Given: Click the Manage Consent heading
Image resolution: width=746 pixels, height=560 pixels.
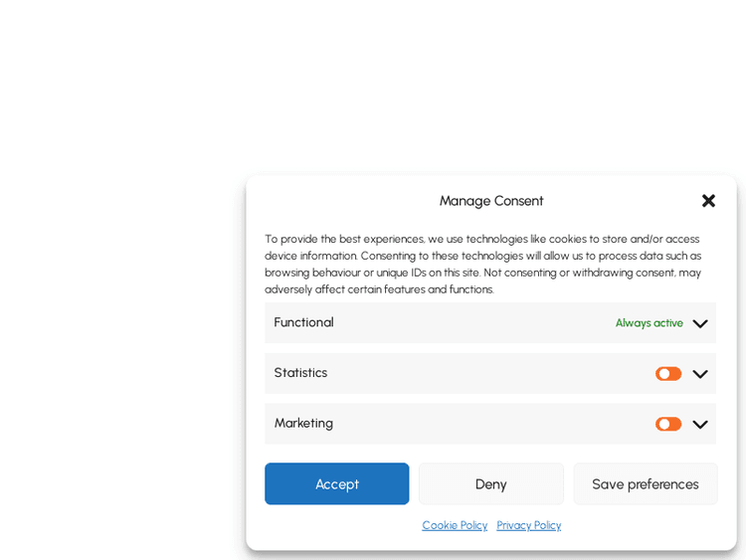Looking at the screenshot, I should coord(491,201).
